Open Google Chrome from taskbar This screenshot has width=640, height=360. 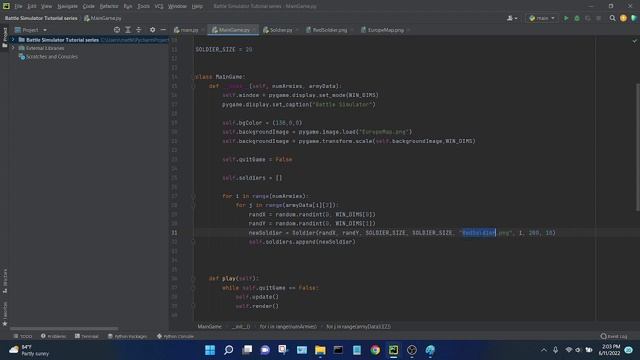coord(375,350)
